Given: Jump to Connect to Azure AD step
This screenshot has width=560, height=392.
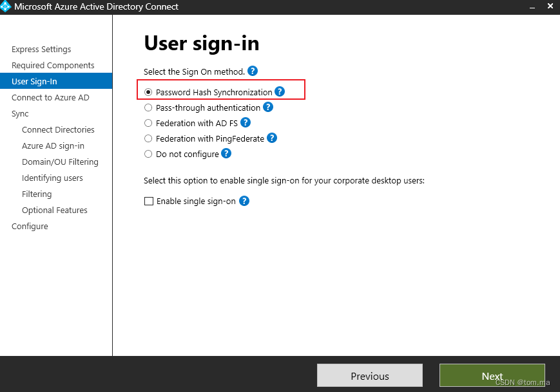Looking at the screenshot, I should pos(50,97).
